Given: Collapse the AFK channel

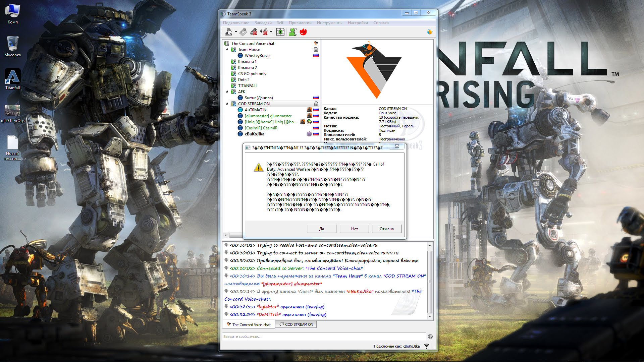Looking at the screenshot, I should point(227,92).
